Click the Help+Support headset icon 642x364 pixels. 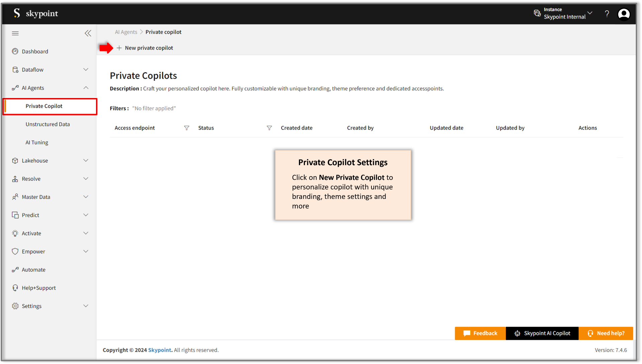tap(15, 288)
